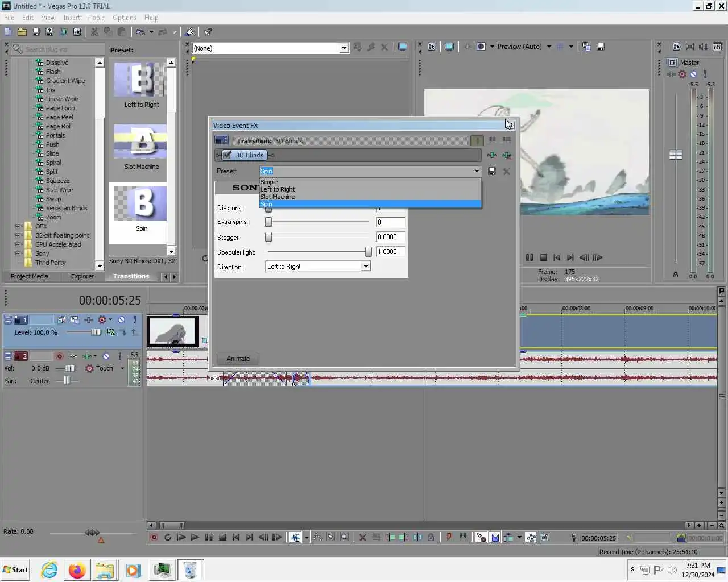Select Slot Machine in the preset list
This screenshot has height=582, width=728.
coord(370,197)
